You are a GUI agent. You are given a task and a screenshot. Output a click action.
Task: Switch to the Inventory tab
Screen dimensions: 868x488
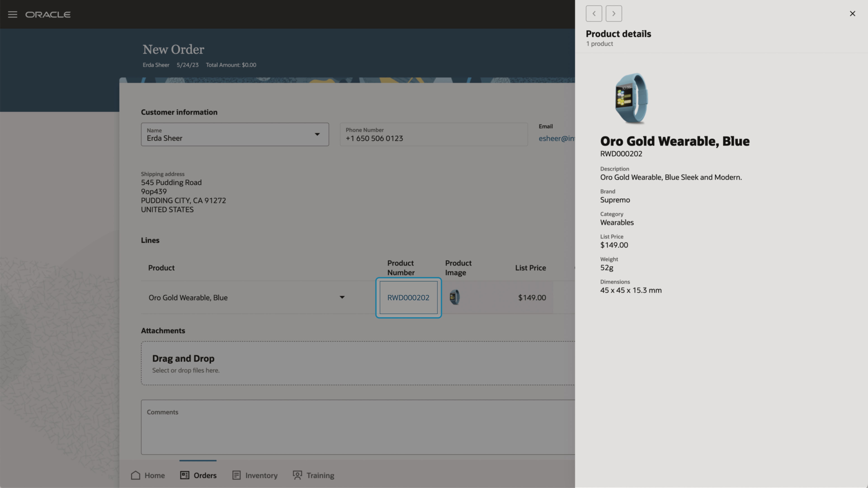click(261, 476)
